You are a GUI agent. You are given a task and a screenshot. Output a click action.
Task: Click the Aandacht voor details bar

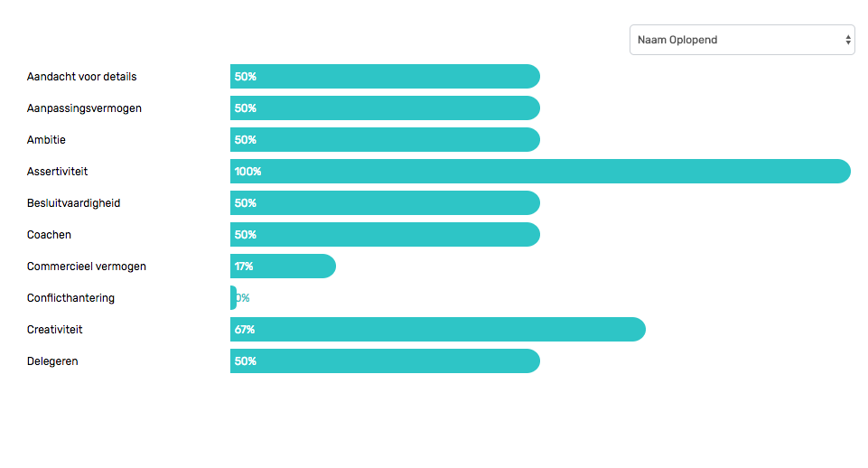385,77
